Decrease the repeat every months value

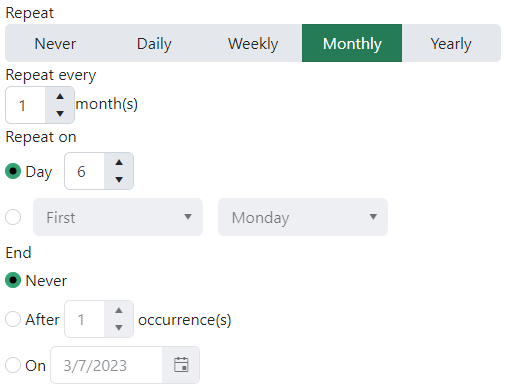[x=60, y=114]
